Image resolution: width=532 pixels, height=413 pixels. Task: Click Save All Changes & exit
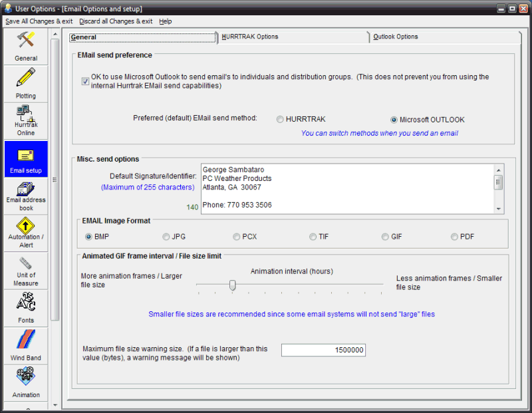pos(39,21)
